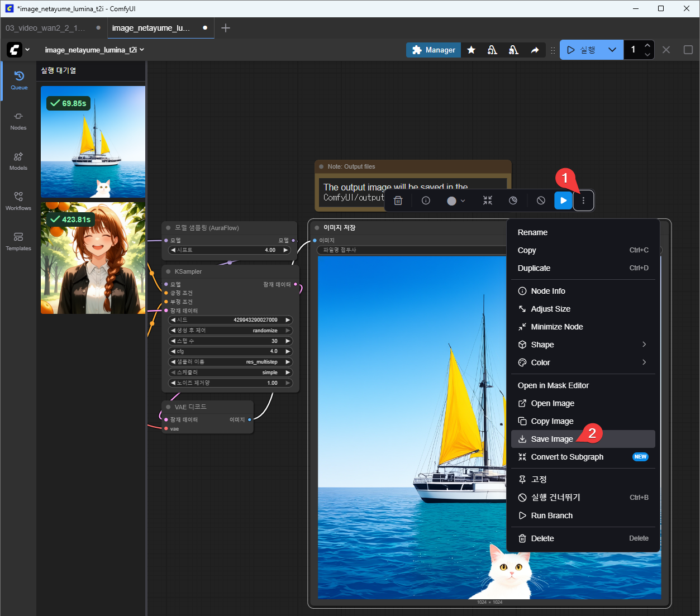Open the node color picker dropdown

click(x=456, y=200)
